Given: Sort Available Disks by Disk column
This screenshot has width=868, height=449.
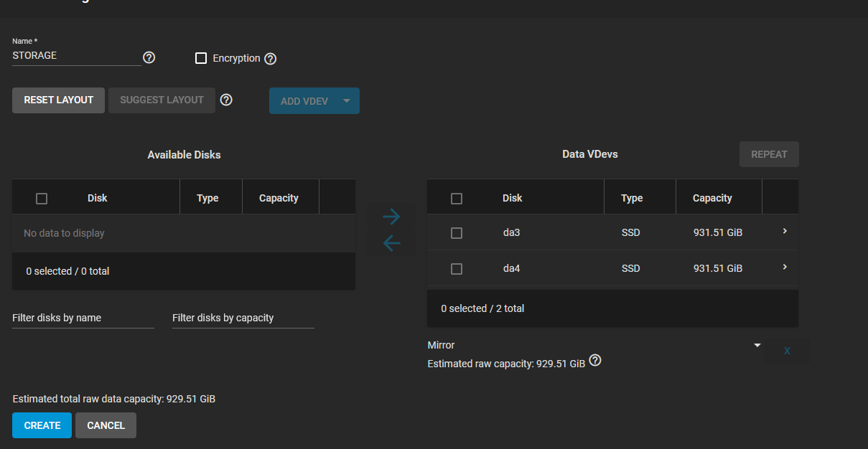Looking at the screenshot, I should click(97, 198).
